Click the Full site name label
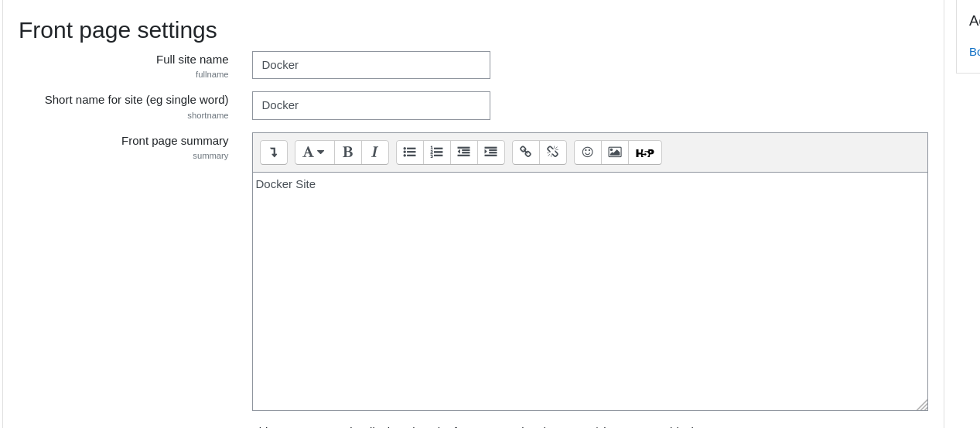 pos(193,60)
